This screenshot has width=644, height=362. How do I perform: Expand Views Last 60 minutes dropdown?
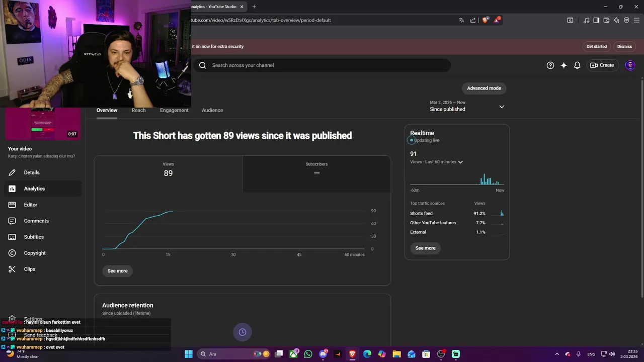(x=437, y=162)
